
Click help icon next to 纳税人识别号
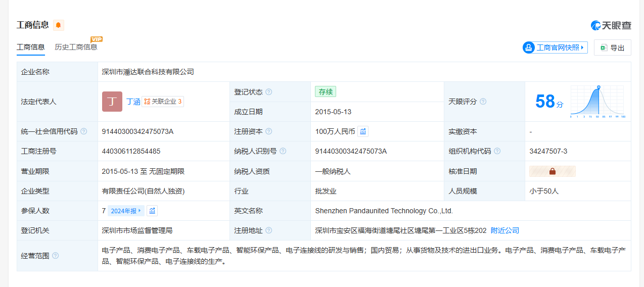[x=283, y=151]
